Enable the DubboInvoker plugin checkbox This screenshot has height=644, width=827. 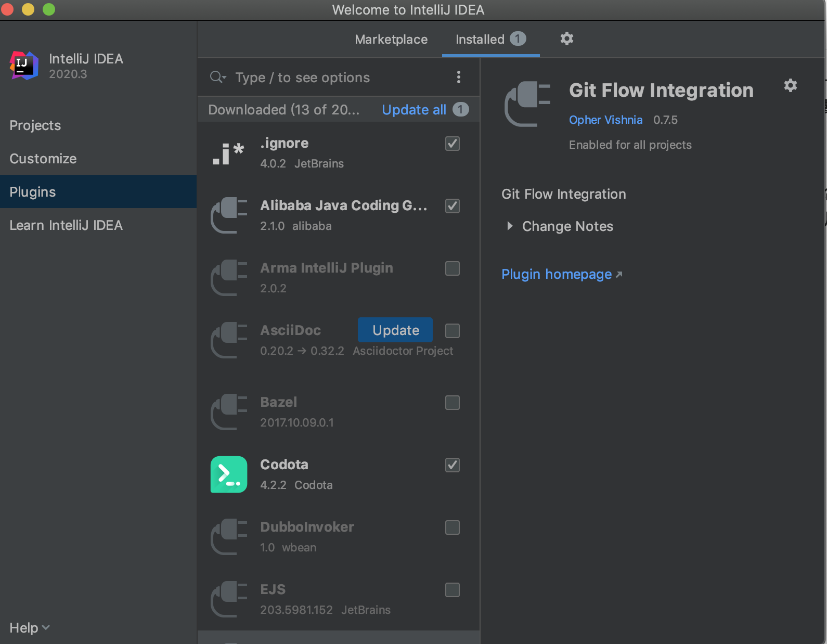tap(453, 527)
